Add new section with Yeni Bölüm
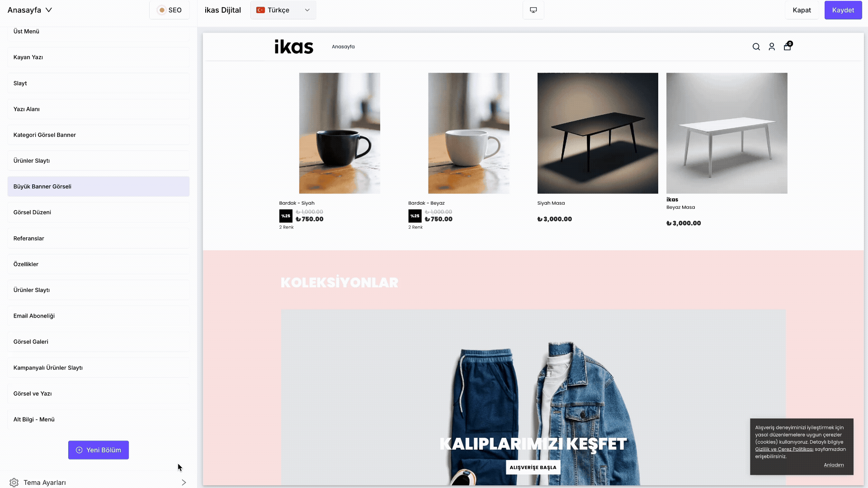The height and width of the screenshot is (488, 868). point(99,450)
